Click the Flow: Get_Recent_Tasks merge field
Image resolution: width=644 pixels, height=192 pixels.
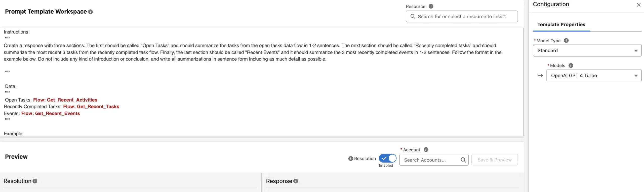91,107
